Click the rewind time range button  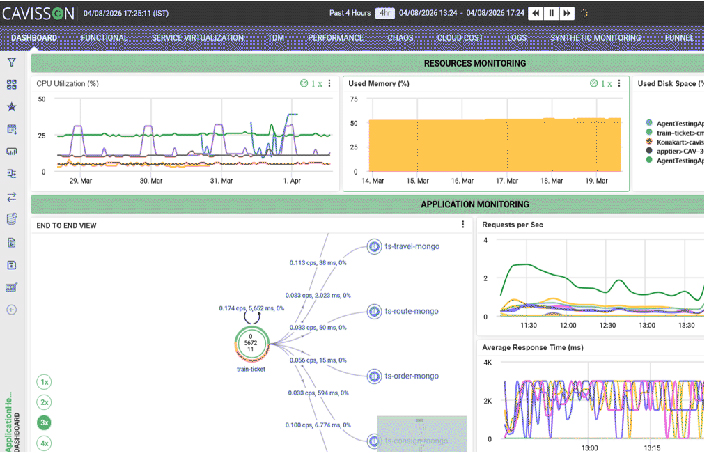click(536, 13)
